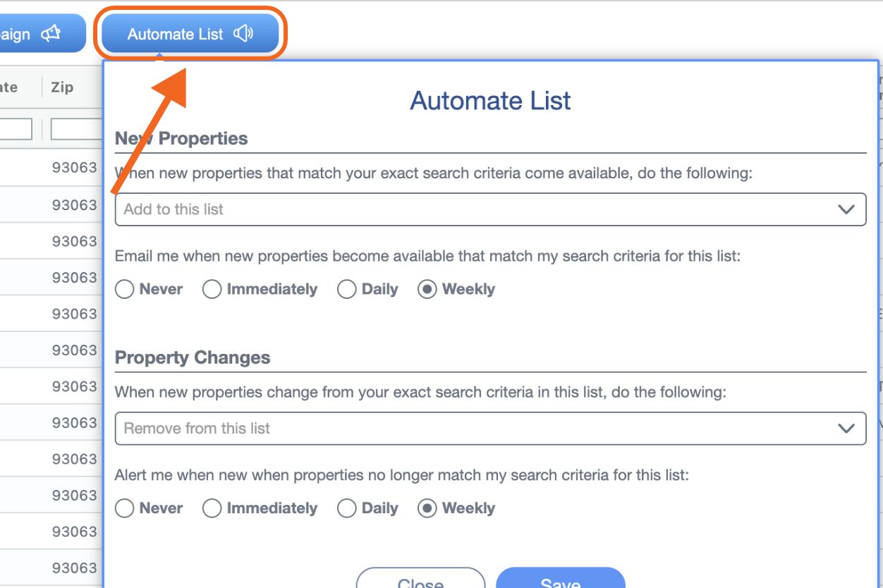Click the Zip column header

pyautogui.click(x=63, y=87)
